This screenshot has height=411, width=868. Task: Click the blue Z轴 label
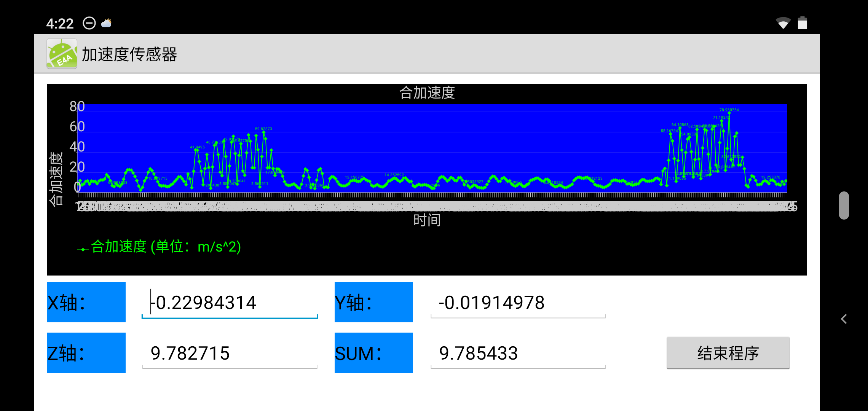(x=86, y=353)
